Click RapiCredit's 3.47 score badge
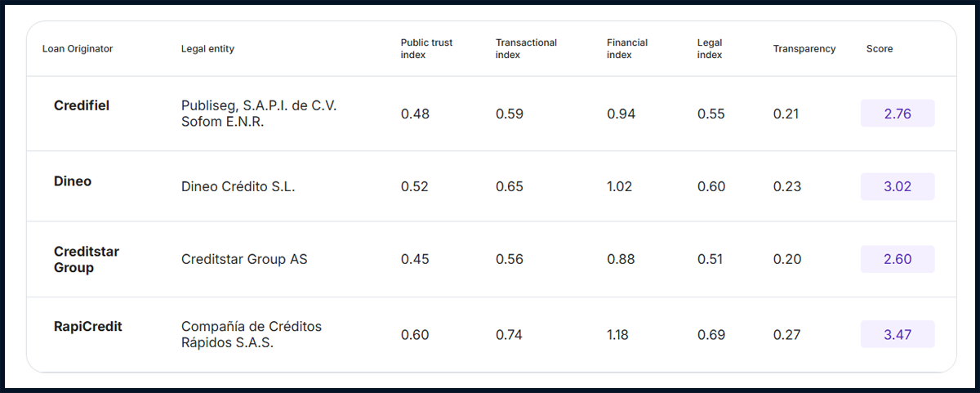 (897, 334)
